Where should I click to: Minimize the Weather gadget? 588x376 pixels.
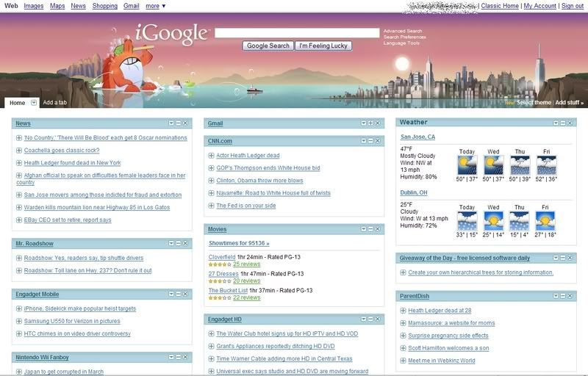[x=563, y=123]
